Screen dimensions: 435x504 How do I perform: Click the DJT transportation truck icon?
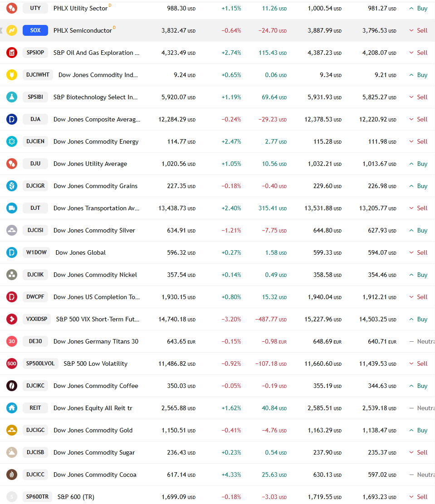point(12,208)
